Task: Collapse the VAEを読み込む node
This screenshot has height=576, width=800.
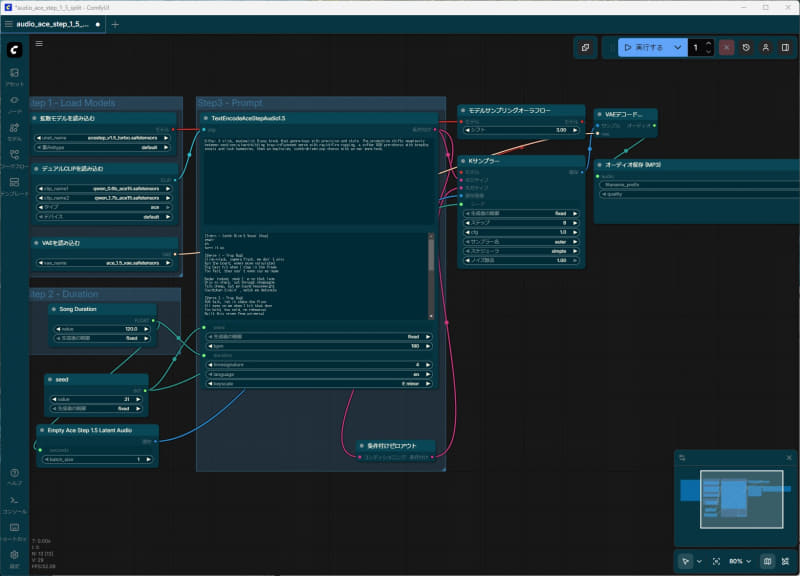Action: pyautogui.click(x=36, y=243)
